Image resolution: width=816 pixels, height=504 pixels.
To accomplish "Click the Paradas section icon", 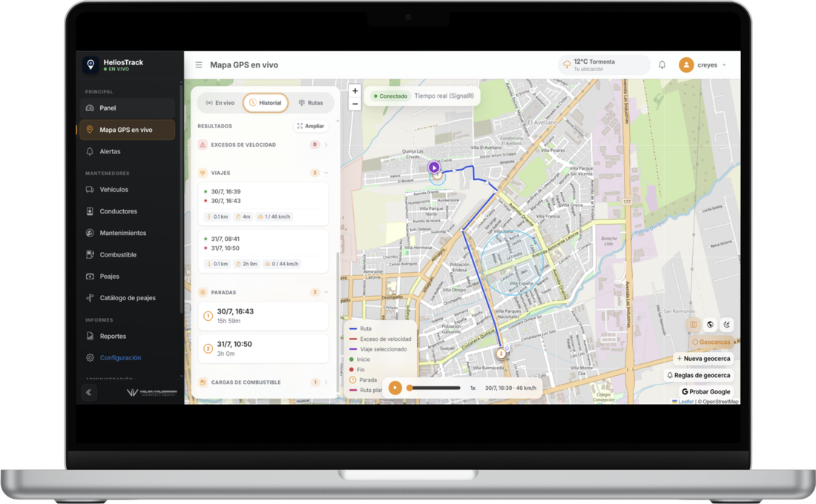I will [203, 292].
